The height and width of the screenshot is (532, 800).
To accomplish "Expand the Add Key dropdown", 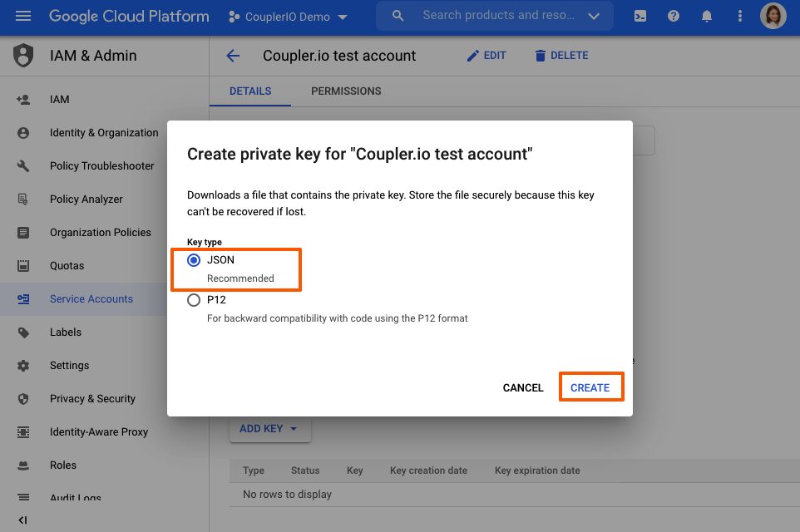I will tap(269, 429).
